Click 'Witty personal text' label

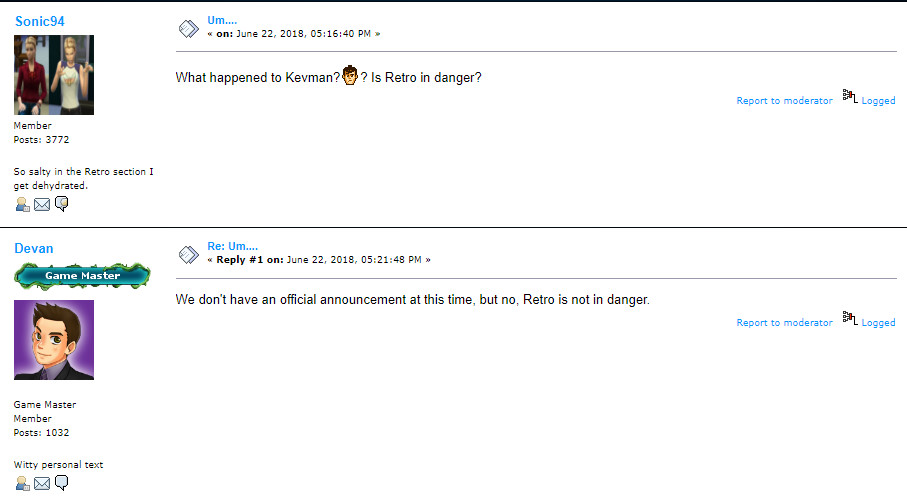[58, 465]
